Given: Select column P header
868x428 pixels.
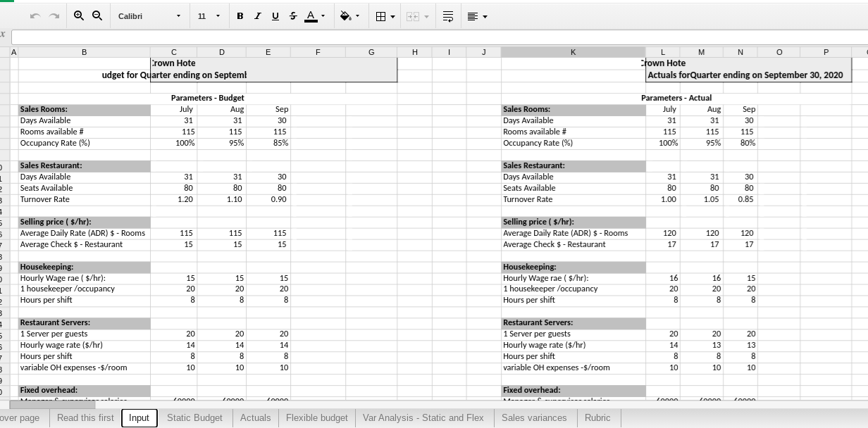Looking at the screenshot, I should (826, 52).
